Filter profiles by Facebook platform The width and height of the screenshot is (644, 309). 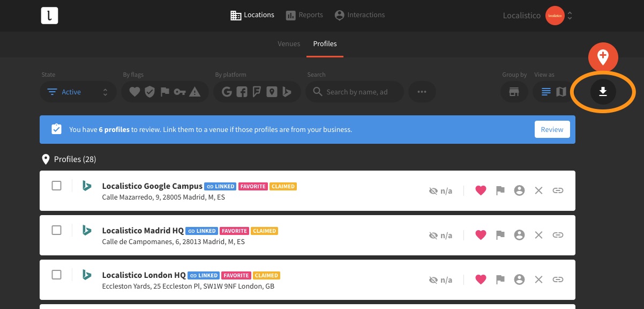coord(242,92)
